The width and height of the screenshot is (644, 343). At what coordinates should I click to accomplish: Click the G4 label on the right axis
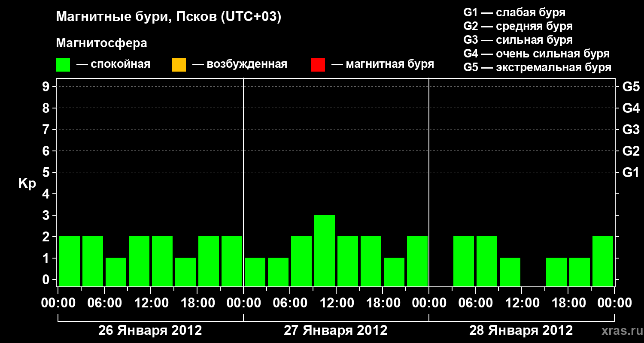click(x=631, y=108)
